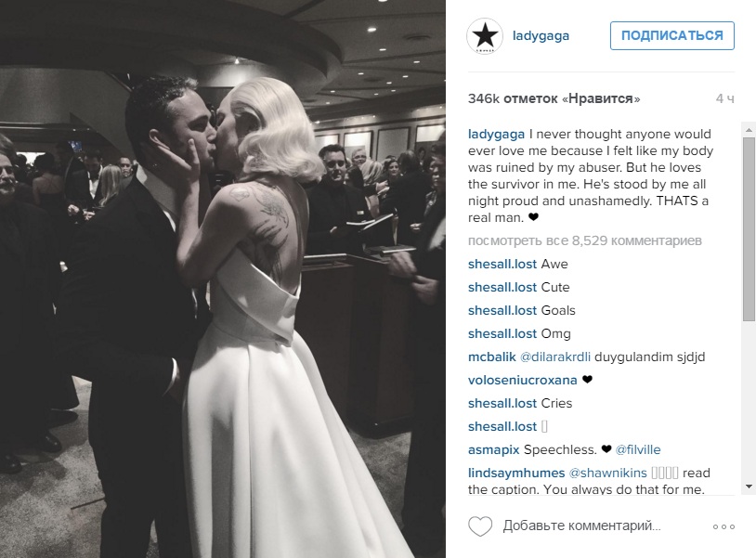Click the scrollbar down arrow in comments

(749, 487)
